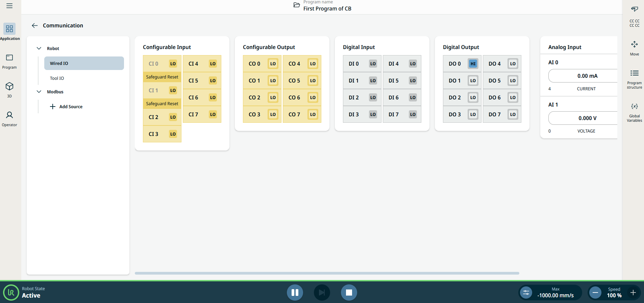Open the Program section in sidebar
644x303 pixels.
tap(9, 61)
